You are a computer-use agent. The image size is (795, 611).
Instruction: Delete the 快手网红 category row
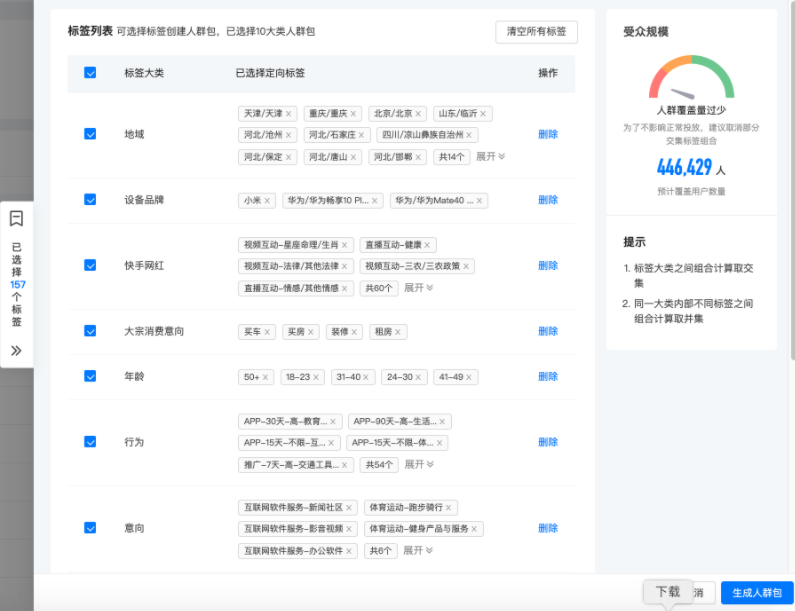pos(548,266)
